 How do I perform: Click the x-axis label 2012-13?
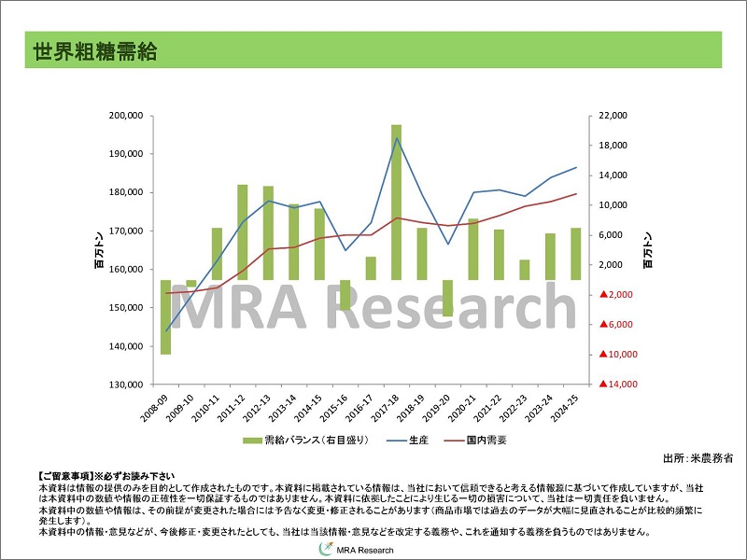point(256,408)
